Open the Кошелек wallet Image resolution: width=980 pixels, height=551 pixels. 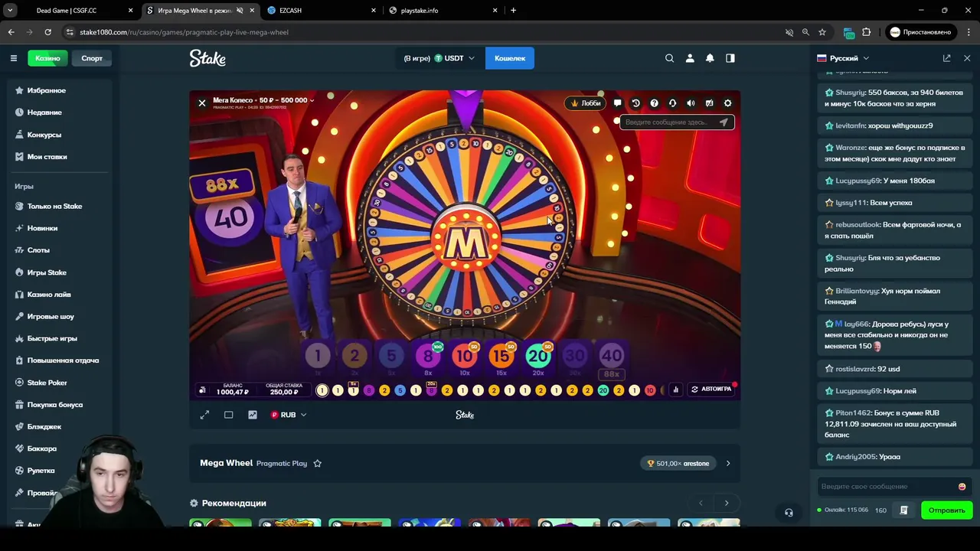pos(510,58)
